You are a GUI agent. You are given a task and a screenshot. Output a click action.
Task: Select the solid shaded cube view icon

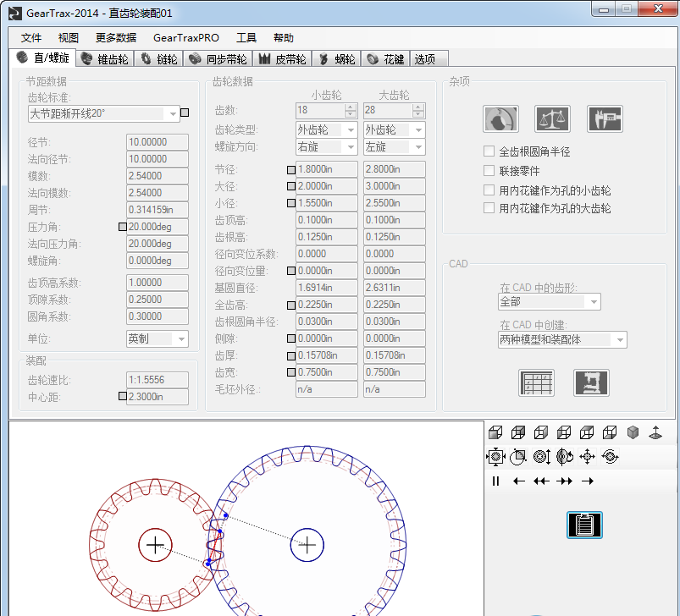633,432
